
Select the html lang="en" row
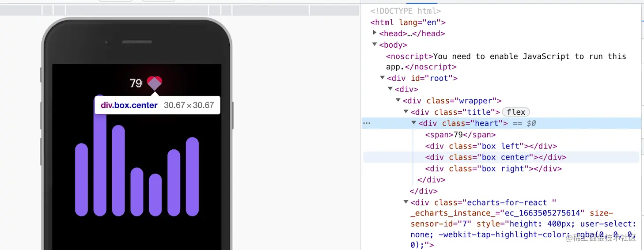(x=408, y=22)
